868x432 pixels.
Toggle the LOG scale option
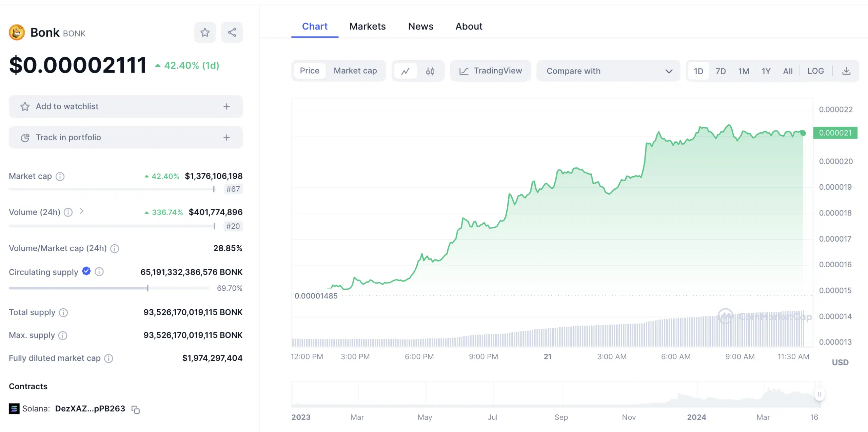pos(815,71)
